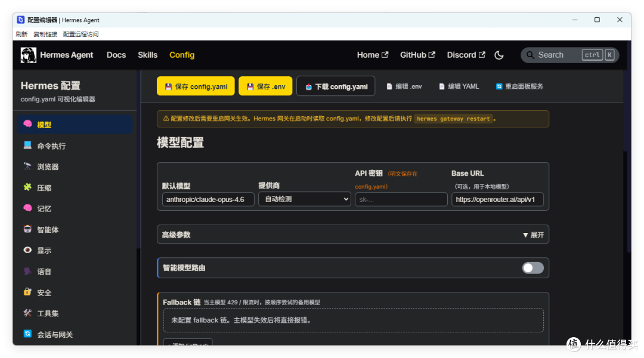Viewport: 644px width, 358px height.
Task: Open the 浏览器 sidebar section
Action: coord(75,167)
